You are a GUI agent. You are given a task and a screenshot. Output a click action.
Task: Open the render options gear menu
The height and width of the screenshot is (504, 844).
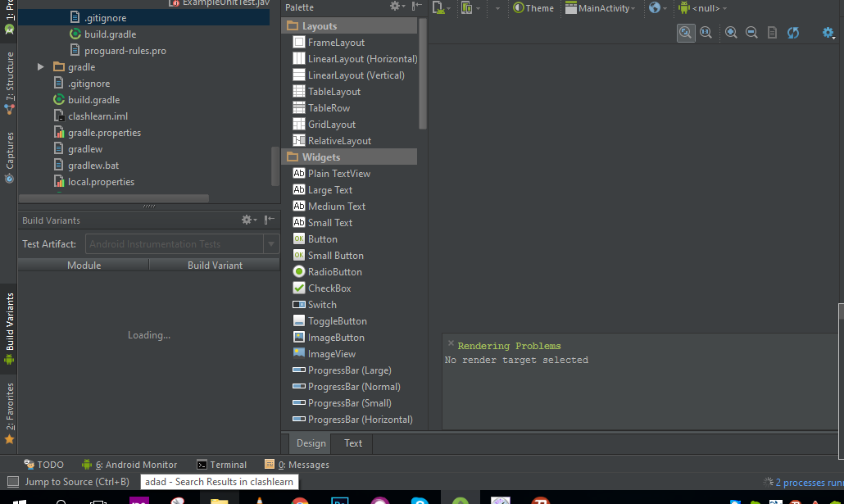click(828, 33)
